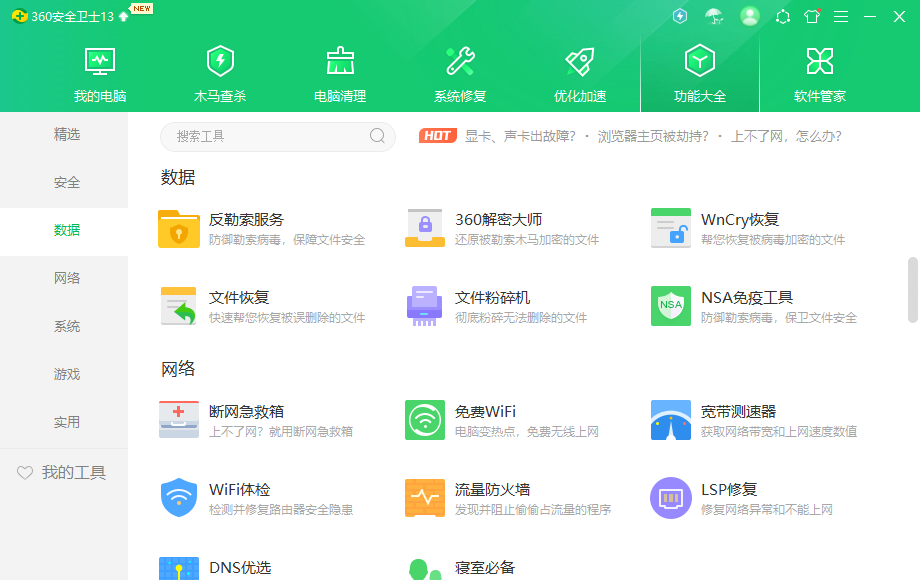Screen dimensions: 920x580
Task: Click the 宽带测速器 gauge icon
Action: pyautogui.click(x=671, y=420)
